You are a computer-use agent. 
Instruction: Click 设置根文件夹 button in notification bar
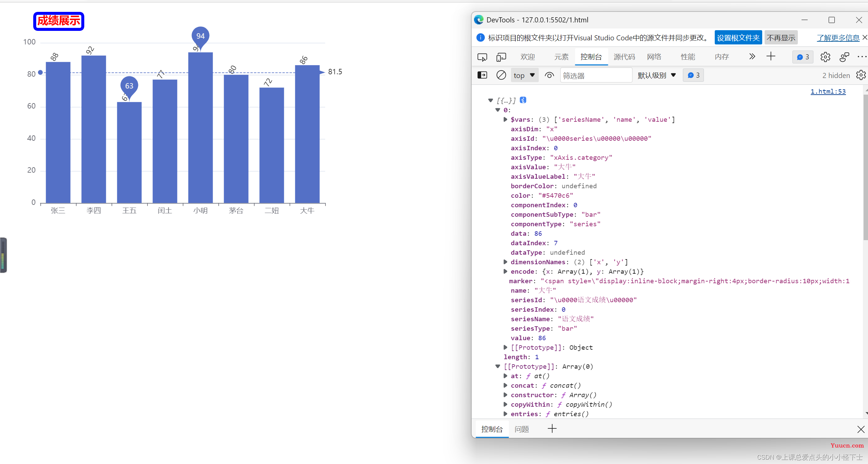[x=738, y=38]
